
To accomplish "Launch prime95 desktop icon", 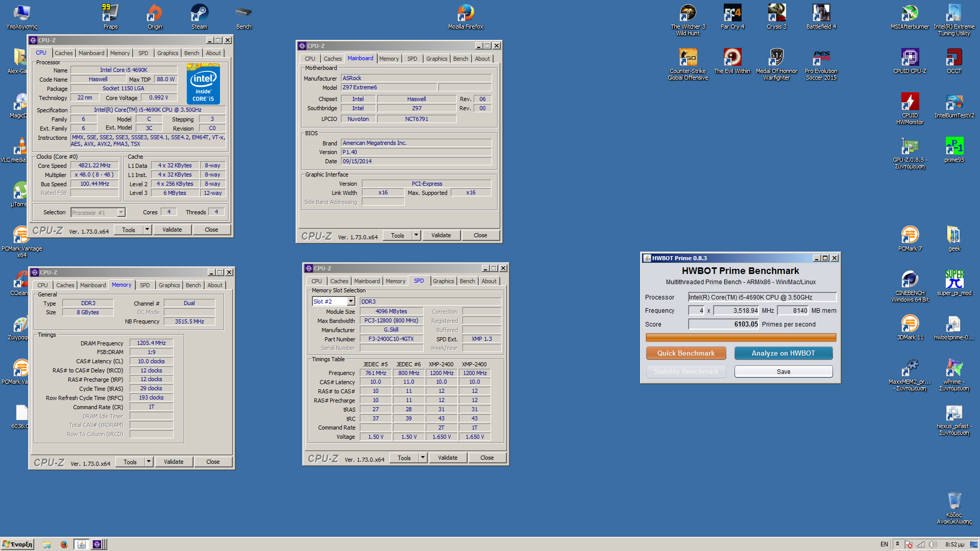I will tap(954, 149).
